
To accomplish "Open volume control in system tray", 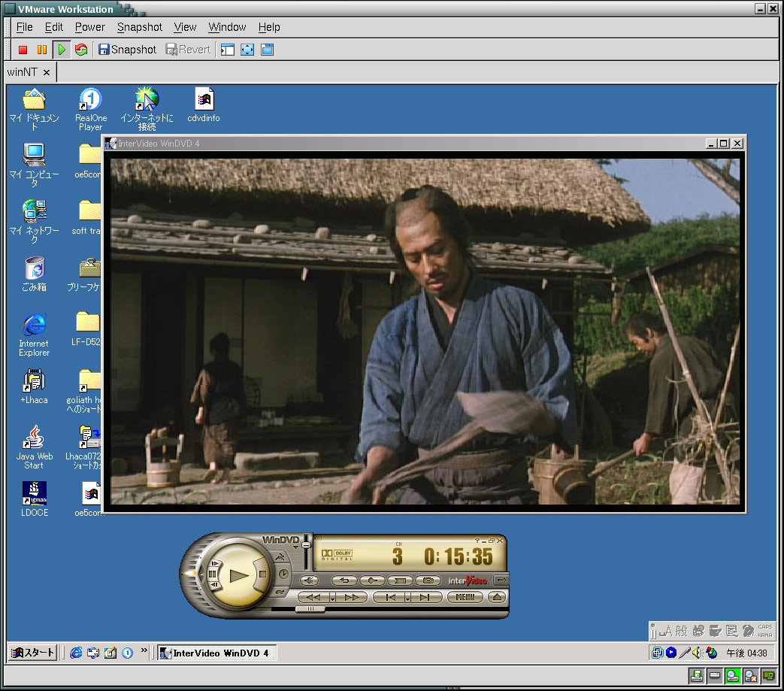I will coord(697,653).
